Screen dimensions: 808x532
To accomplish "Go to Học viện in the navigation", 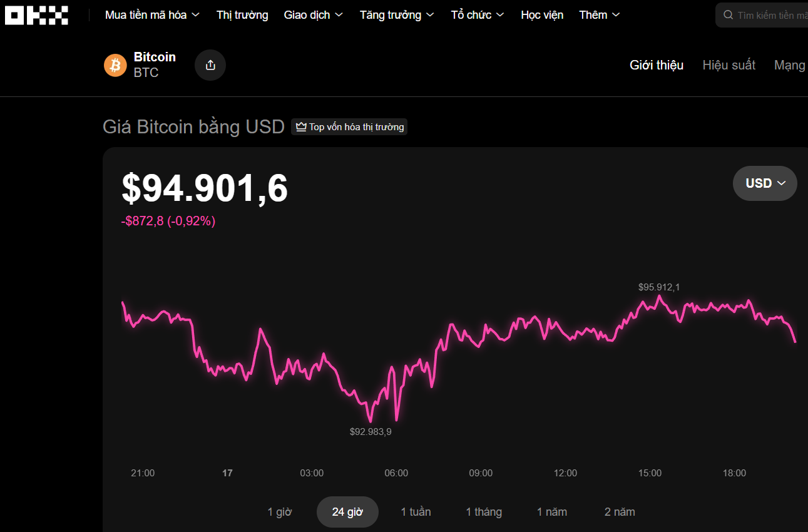I will click(x=542, y=15).
